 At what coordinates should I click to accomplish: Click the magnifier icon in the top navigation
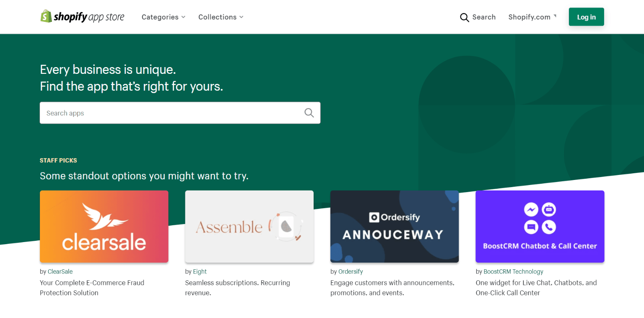(465, 17)
